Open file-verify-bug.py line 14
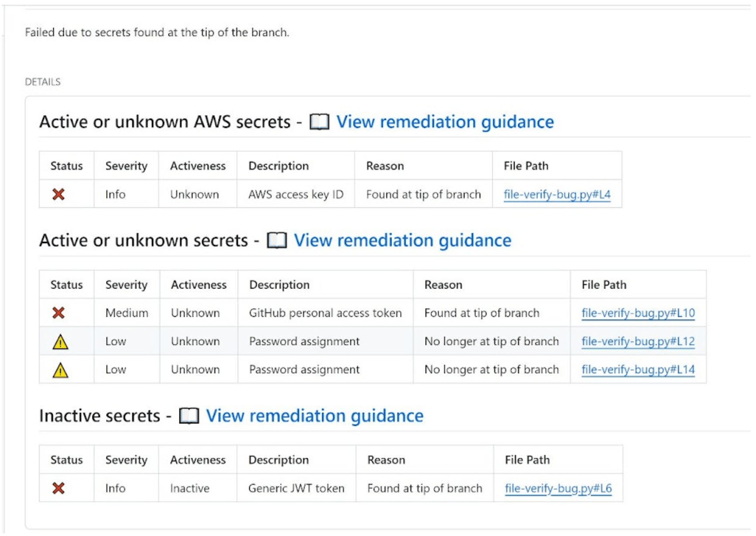 click(639, 370)
